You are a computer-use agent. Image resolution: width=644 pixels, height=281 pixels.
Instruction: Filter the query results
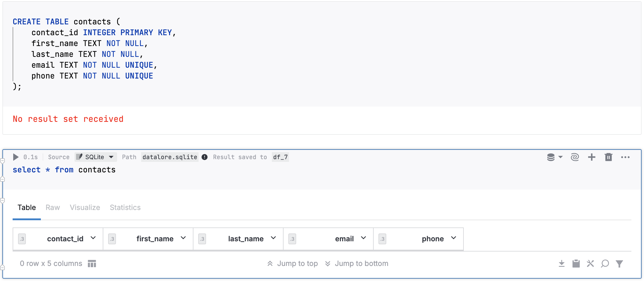coord(619,264)
